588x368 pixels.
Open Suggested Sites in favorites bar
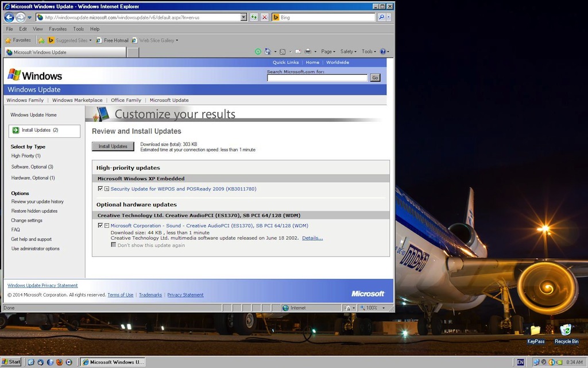(69, 40)
